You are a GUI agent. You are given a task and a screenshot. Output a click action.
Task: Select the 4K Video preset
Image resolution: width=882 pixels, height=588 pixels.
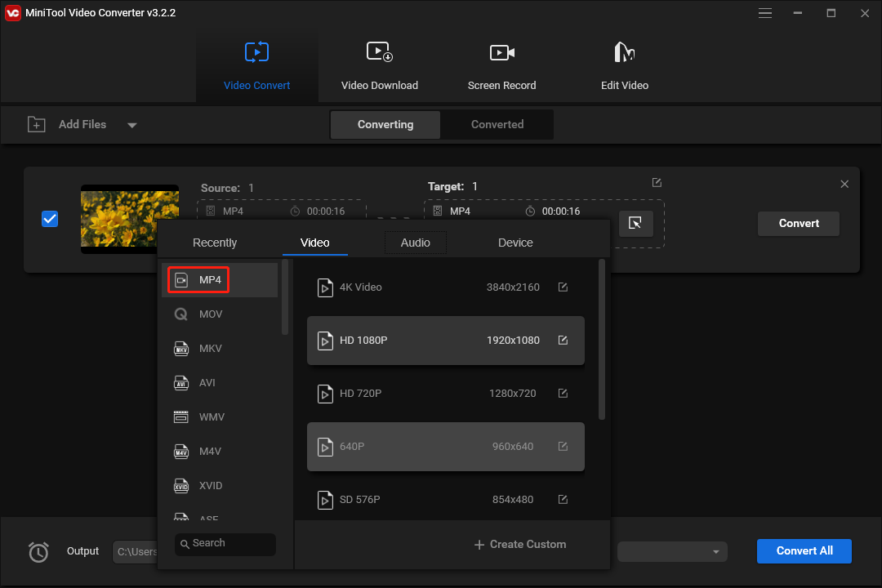[446, 287]
